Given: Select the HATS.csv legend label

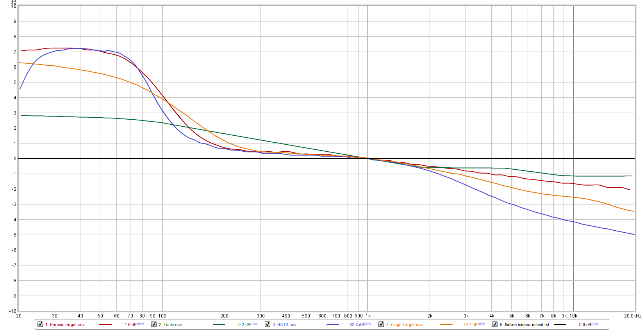Looking at the screenshot, I should tap(284, 325).
